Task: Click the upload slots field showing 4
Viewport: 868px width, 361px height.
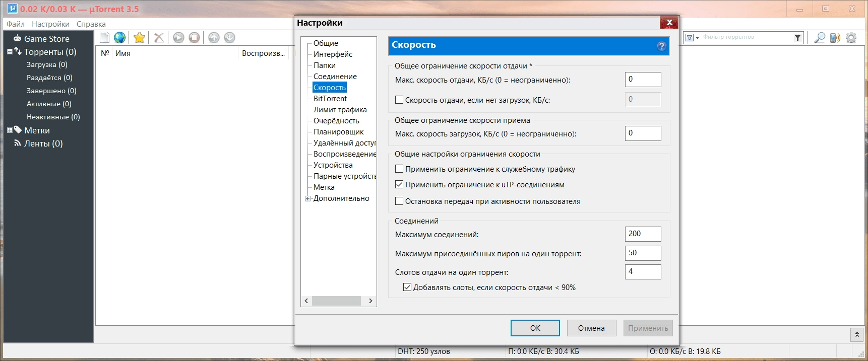Action: pos(643,271)
